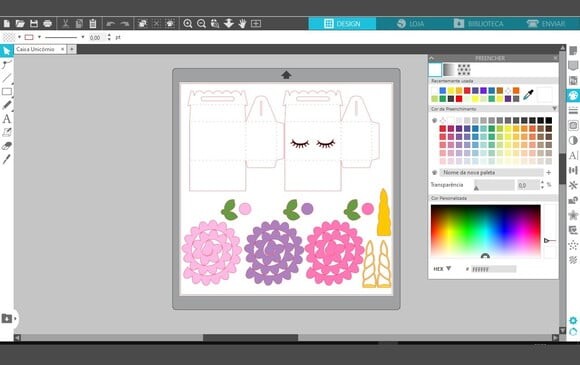This screenshot has width=580, height=365.
Task: Cut selection with the scissors icon
Action: pyautogui.click(x=65, y=24)
